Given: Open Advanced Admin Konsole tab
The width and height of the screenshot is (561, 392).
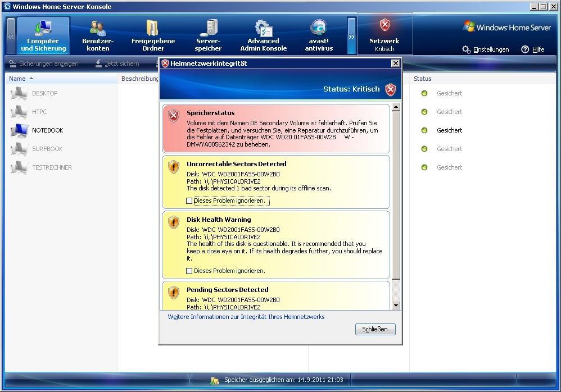Looking at the screenshot, I should 263,35.
